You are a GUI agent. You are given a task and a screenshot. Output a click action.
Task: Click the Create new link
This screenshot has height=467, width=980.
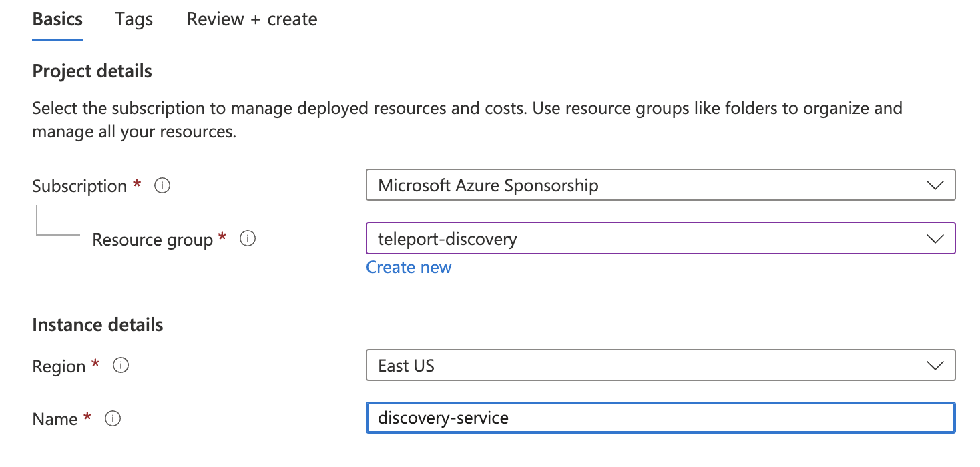click(409, 267)
